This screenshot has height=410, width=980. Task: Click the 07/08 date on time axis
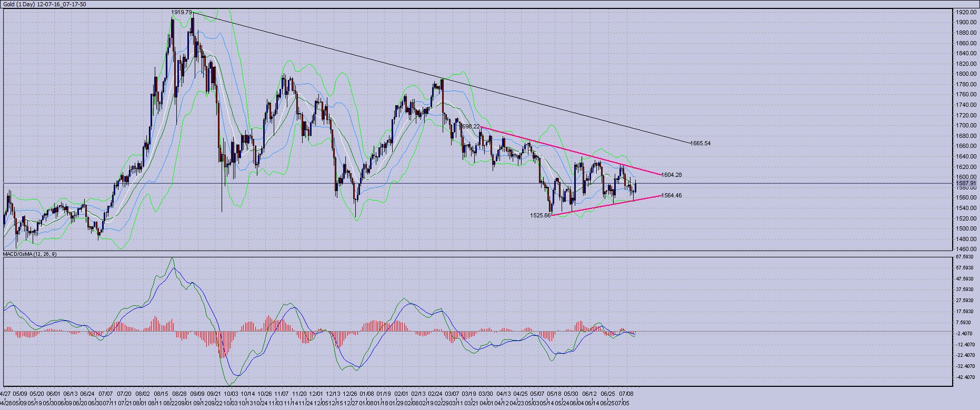point(626,393)
